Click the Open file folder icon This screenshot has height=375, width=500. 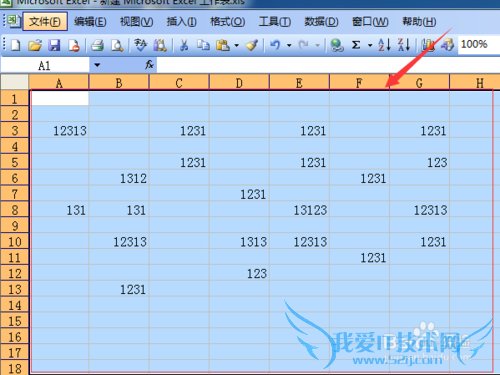point(35,45)
